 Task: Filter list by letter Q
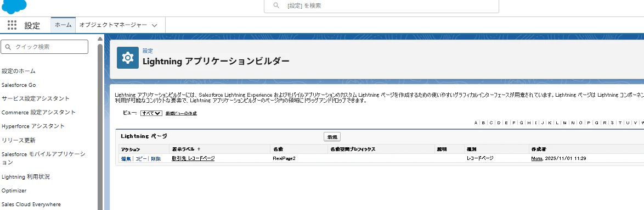tap(596, 123)
